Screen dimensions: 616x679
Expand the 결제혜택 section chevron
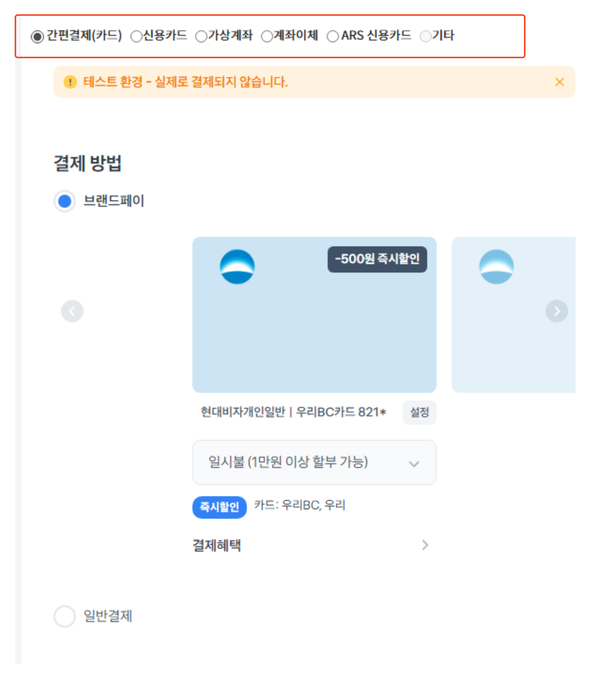(425, 545)
